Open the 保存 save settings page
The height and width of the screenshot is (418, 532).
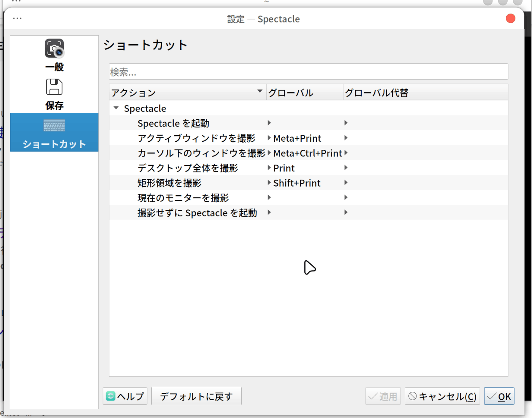coord(54,94)
